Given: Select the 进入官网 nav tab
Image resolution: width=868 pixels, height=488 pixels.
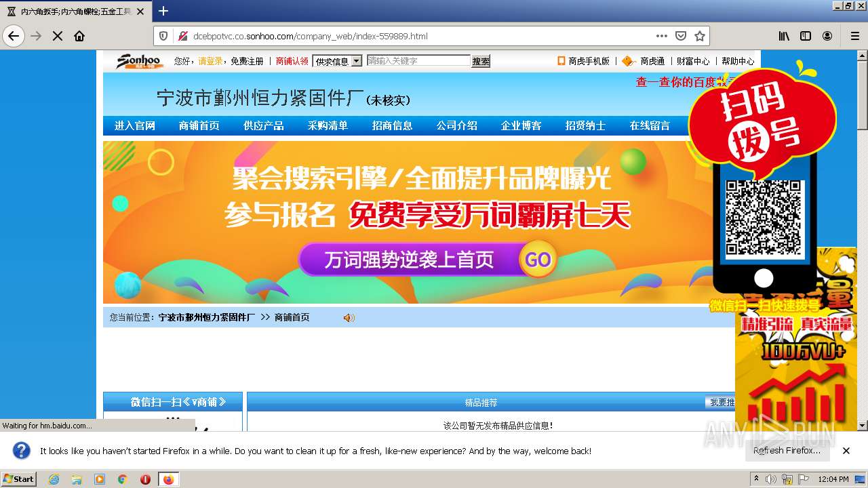Looking at the screenshot, I should tap(135, 125).
